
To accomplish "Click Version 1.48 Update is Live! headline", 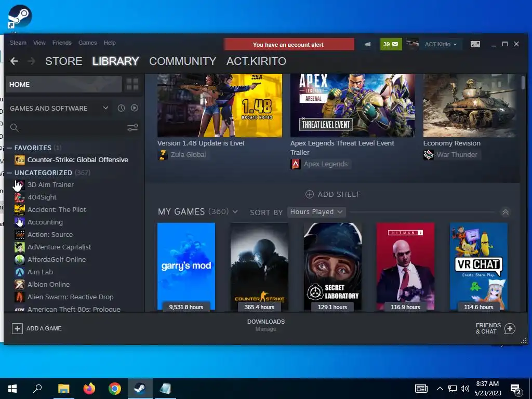I will [x=201, y=143].
